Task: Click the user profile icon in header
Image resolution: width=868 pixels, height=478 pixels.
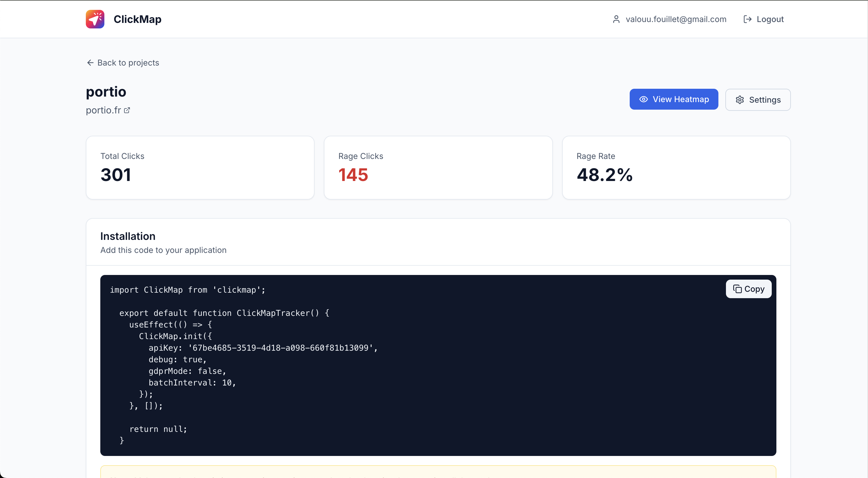Action: tap(616, 19)
